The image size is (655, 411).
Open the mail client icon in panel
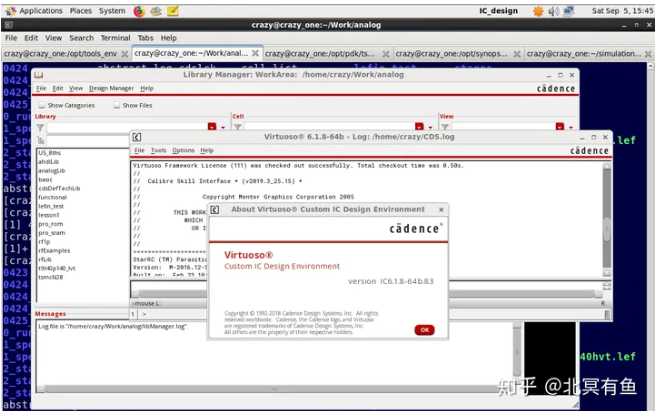click(x=156, y=11)
